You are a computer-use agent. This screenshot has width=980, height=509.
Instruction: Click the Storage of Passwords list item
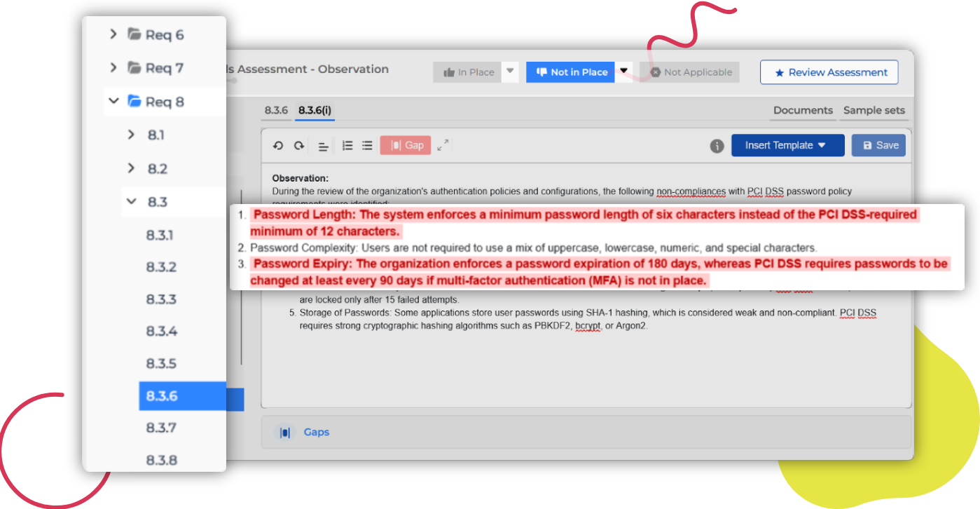588,320
